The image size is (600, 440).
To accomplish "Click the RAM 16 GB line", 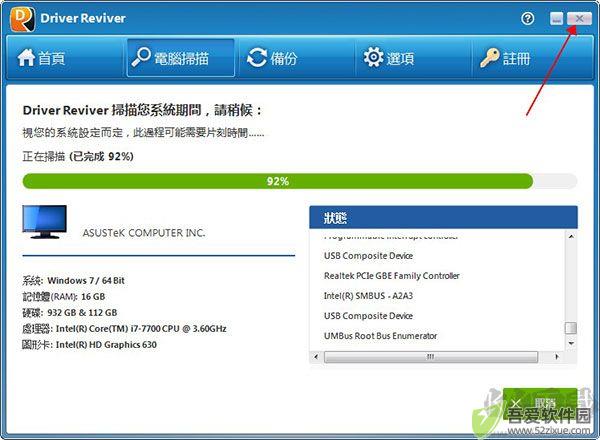I will click(64, 297).
